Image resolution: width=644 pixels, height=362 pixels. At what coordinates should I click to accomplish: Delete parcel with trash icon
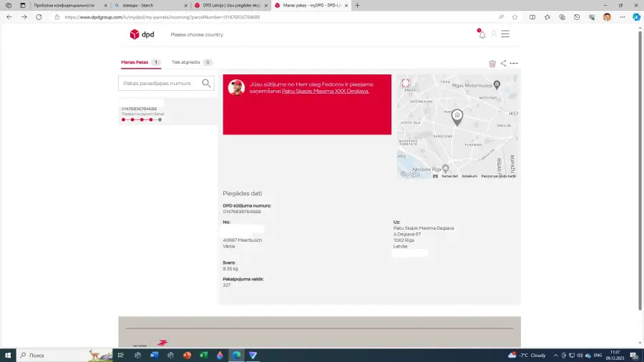tap(492, 63)
